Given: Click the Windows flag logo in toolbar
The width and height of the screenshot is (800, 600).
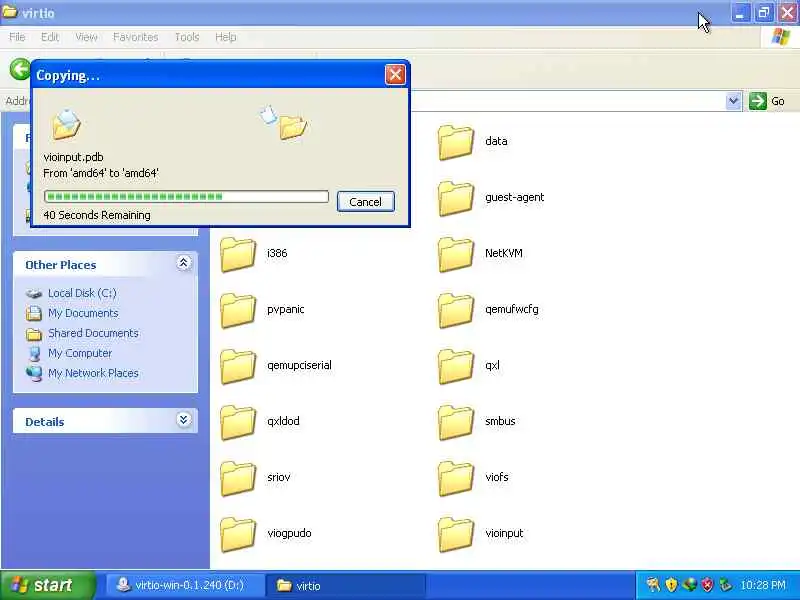Looking at the screenshot, I should click(x=781, y=37).
